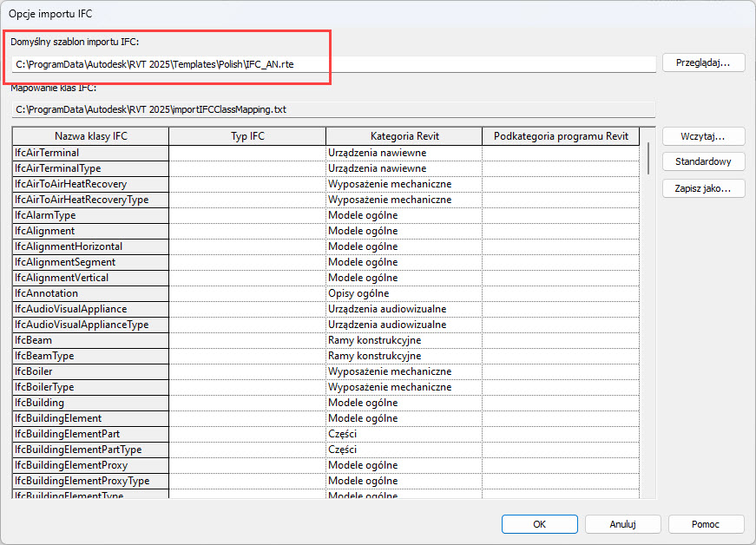The image size is (756, 545).
Task: Click the importIFCClassMapping.txt path field
Action: point(333,109)
